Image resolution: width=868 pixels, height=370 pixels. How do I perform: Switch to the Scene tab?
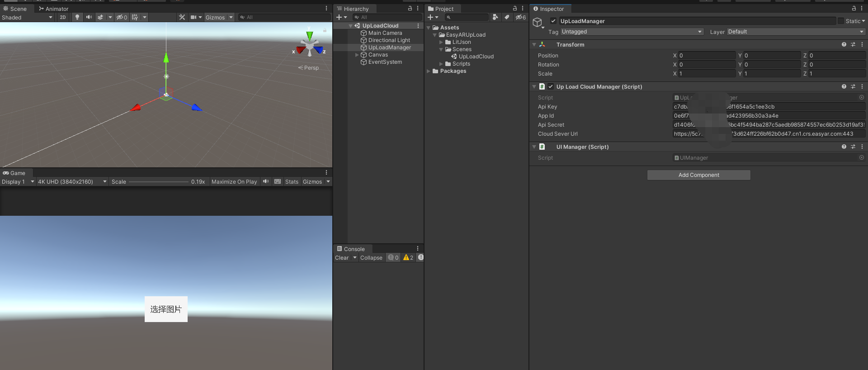15,9
